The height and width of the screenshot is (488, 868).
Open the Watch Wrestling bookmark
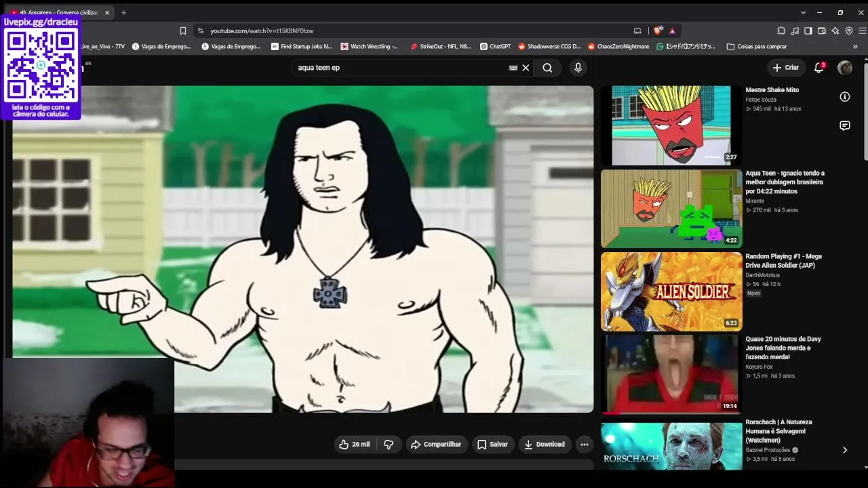370,47
